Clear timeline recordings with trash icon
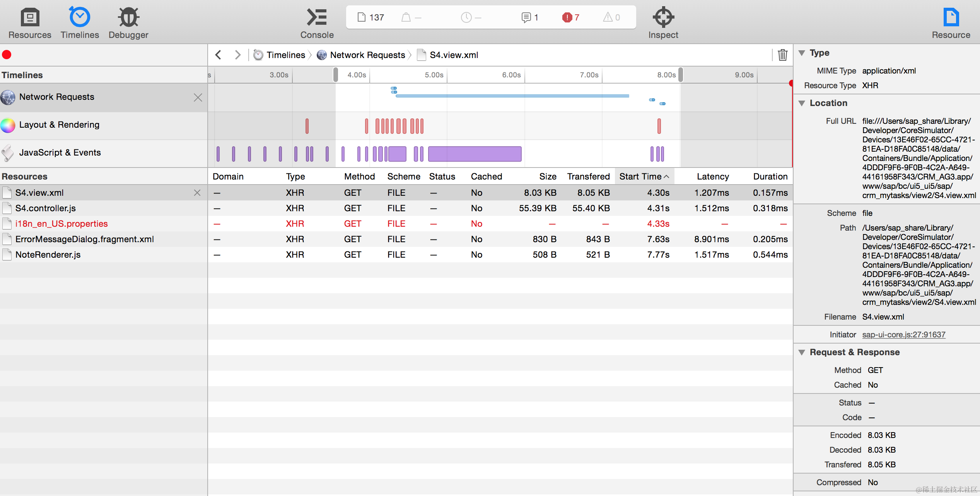The height and width of the screenshot is (496, 980). tap(782, 55)
